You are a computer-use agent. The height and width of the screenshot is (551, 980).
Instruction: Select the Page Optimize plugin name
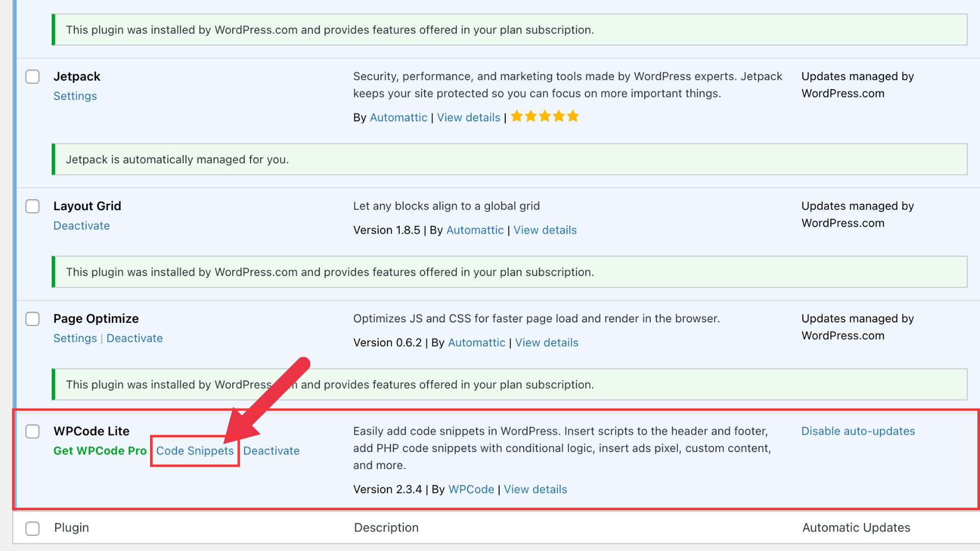(x=96, y=319)
